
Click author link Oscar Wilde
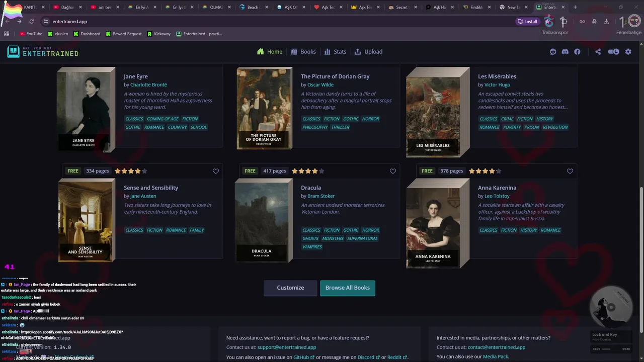320,85
